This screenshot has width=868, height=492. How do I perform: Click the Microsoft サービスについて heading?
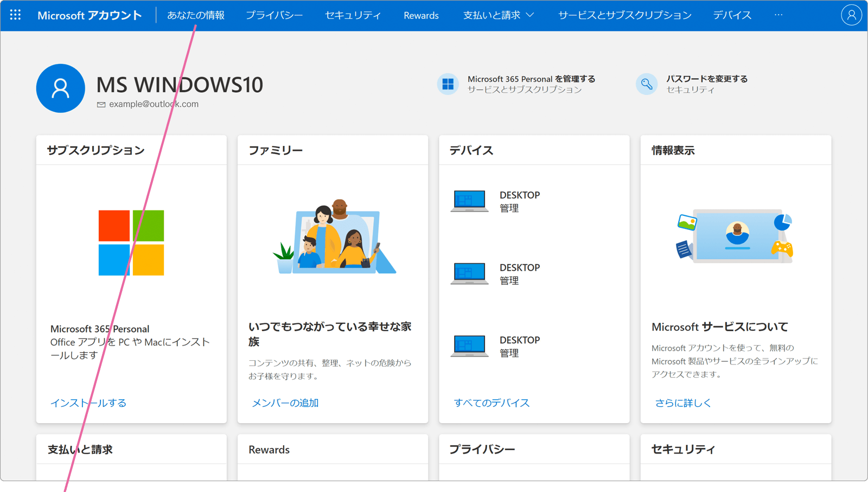(720, 327)
